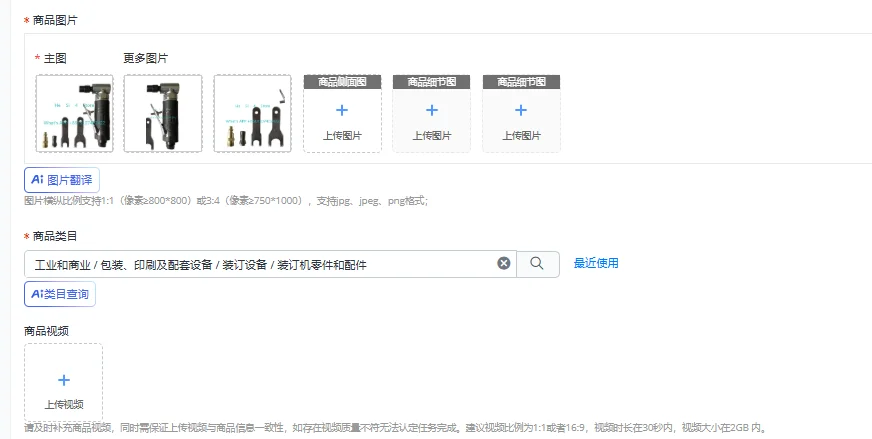The width and height of the screenshot is (872, 439).
Task: Click 上传图片 text in the 商品侧面图 slot
Action: point(342,135)
